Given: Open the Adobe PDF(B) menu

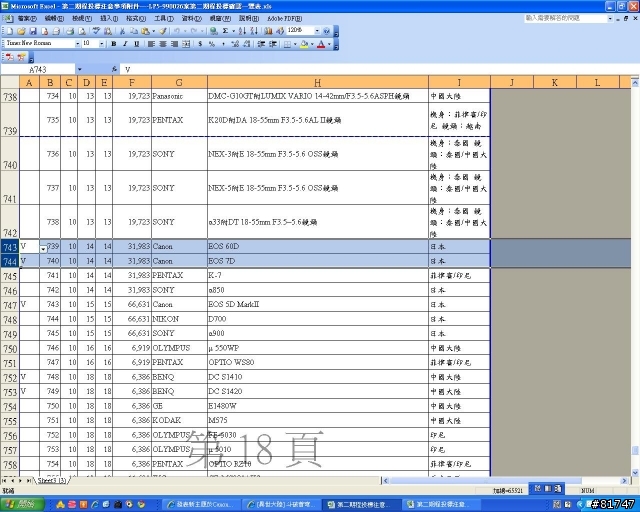Looking at the screenshot, I should (x=285, y=19).
